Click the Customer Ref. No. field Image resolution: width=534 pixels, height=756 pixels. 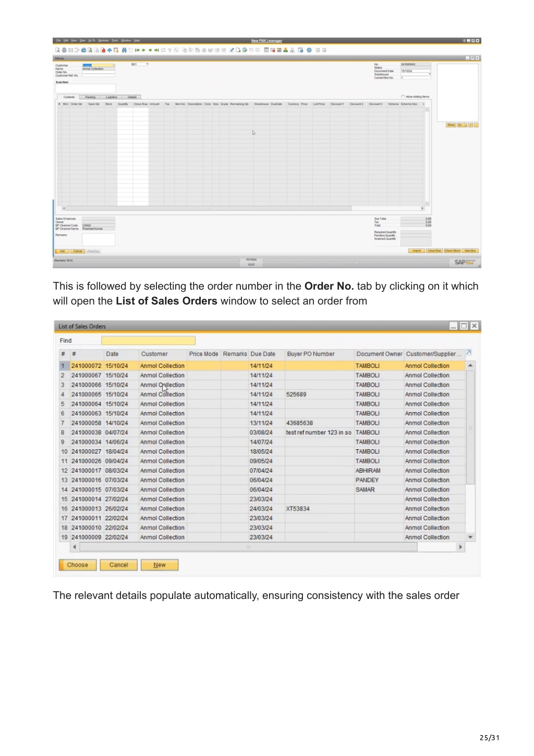pos(99,75)
